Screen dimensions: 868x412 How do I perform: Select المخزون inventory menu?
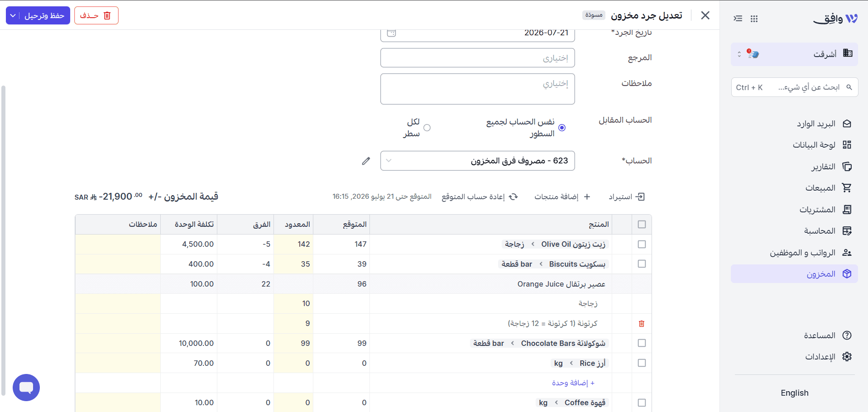click(795, 274)
